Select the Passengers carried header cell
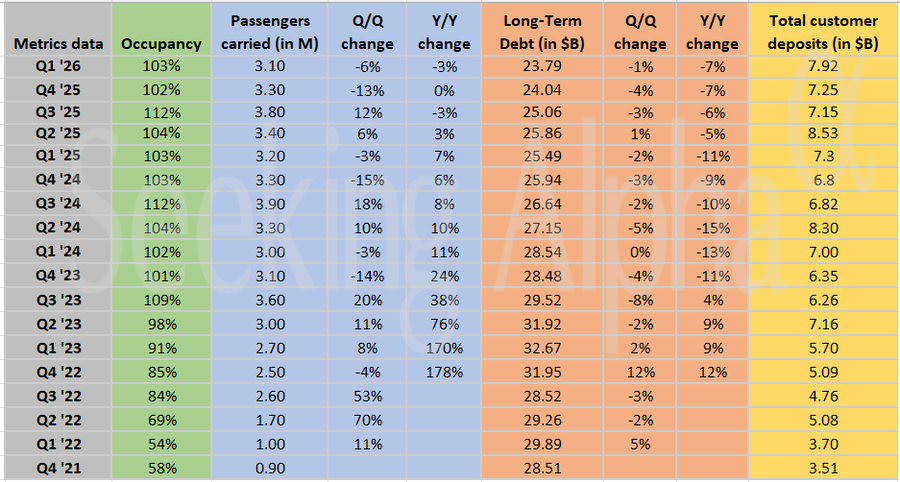Image resolution: width=900 pixels, height=482 pixels. click(x=270, y=32)
